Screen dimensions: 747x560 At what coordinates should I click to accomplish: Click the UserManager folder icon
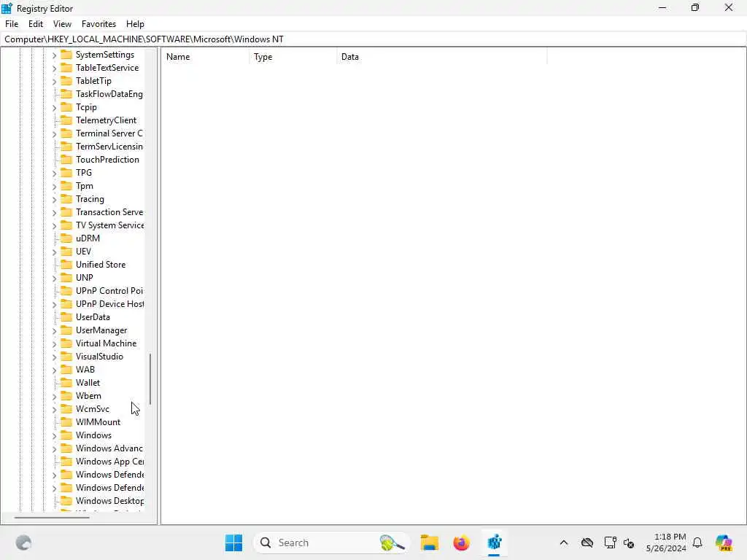[x=66, y=330]
